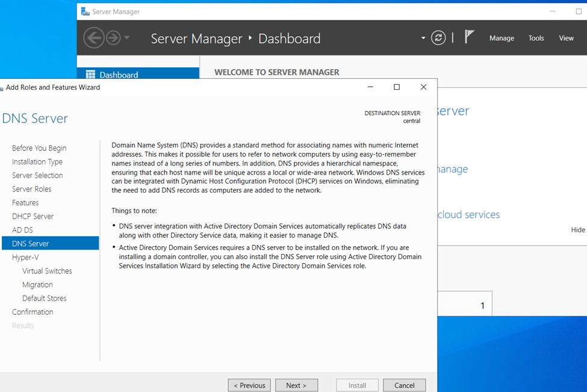The width and height of the screenshot is (587, 392).
Task: Click the Previous button
Action: 249,385
